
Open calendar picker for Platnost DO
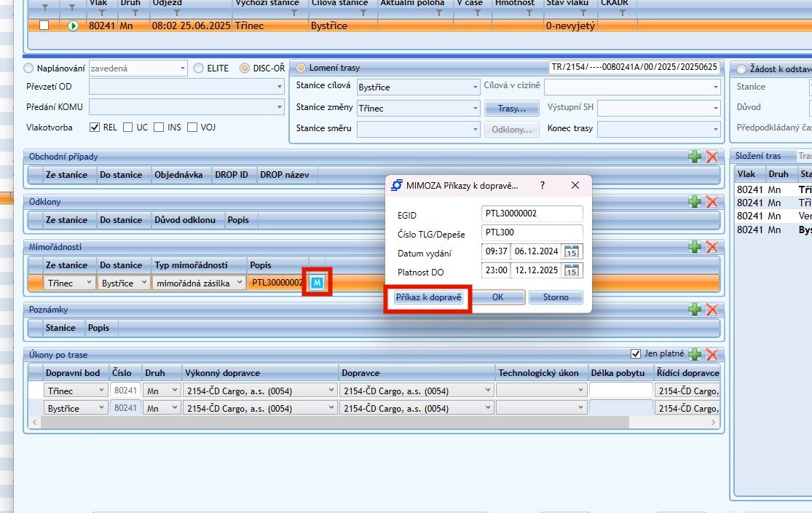pyautogui.click(x=572, y=270)
